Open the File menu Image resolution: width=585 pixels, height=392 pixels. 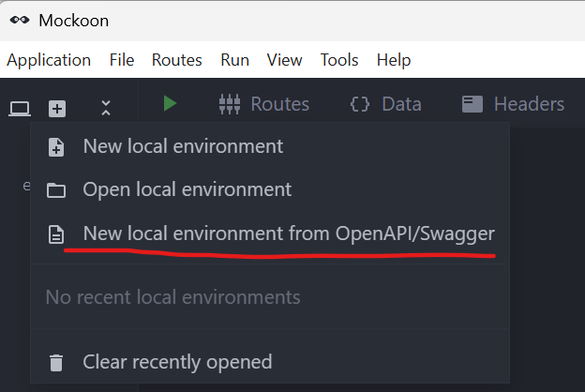pyautogui.click(x=122, y=60)
